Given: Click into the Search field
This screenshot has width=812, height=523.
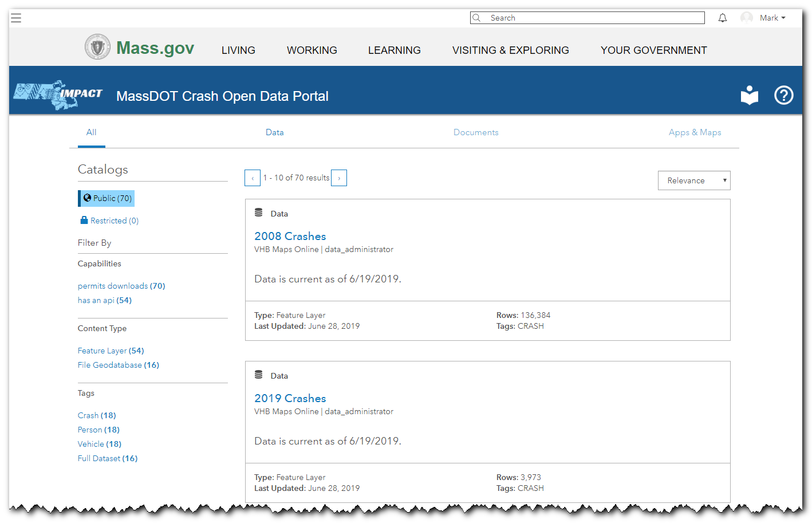Looking at the screenshot, I should tap(588, 18).
